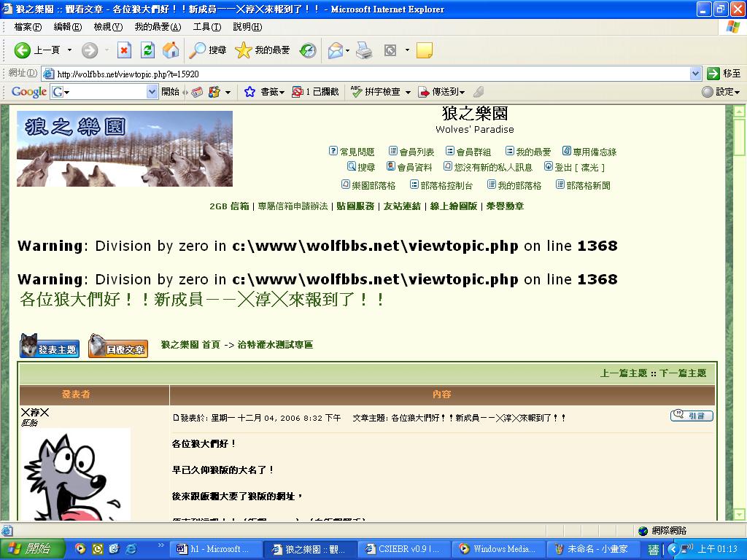Open 我的最愛 favorites star button
The image size is (747, 560).
(263, 50)
